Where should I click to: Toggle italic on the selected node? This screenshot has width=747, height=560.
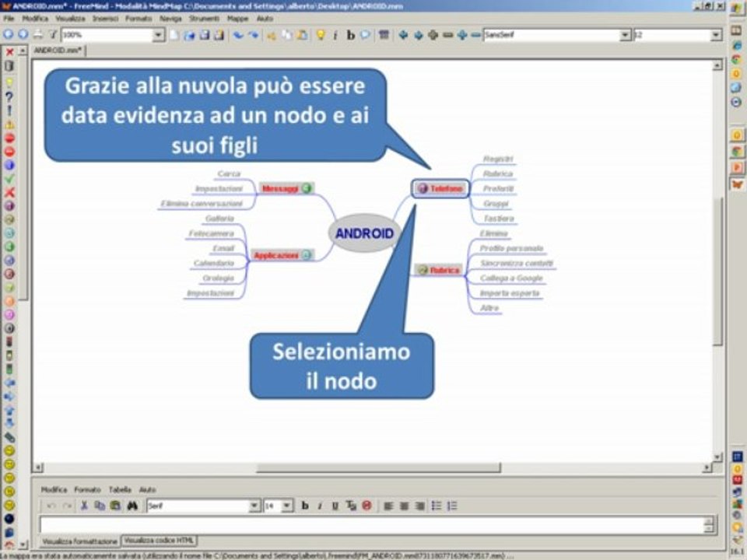pos(335,35)
